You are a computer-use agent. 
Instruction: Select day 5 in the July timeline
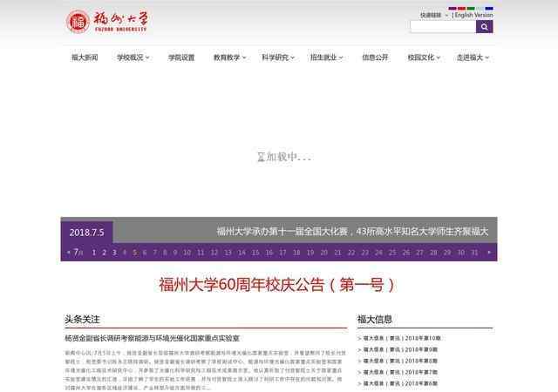tap(135, 253)
